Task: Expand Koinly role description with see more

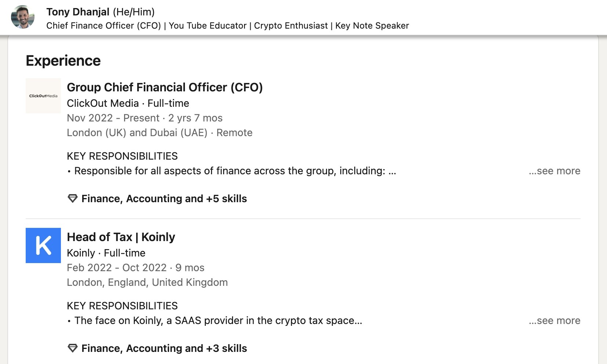Action: point(555,321)
